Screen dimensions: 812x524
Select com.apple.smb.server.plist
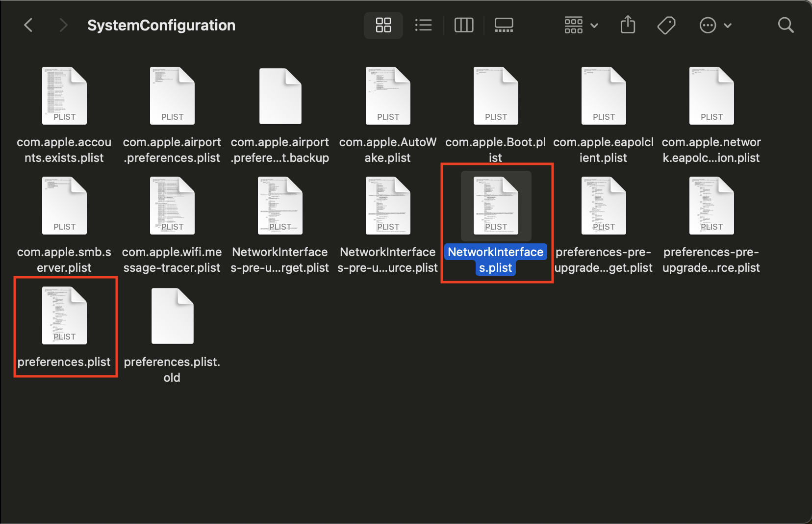[x=64, y=206]
